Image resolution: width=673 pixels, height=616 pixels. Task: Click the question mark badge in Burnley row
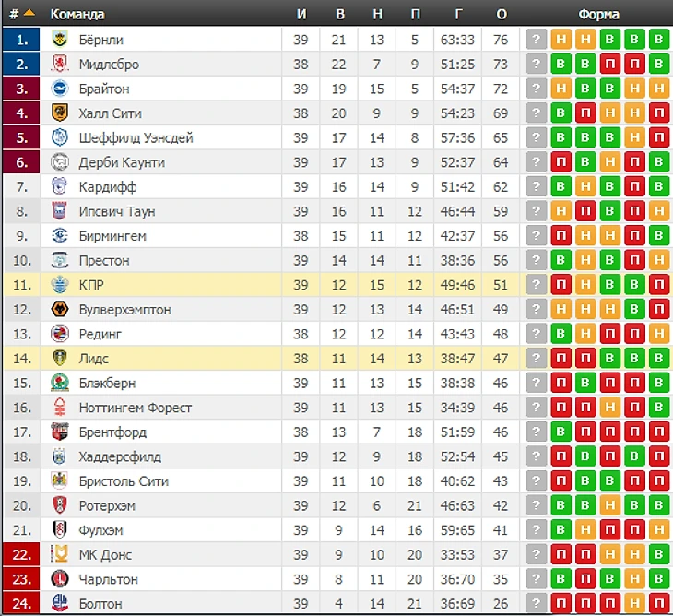pyautogui.click(x=536, y=40)
